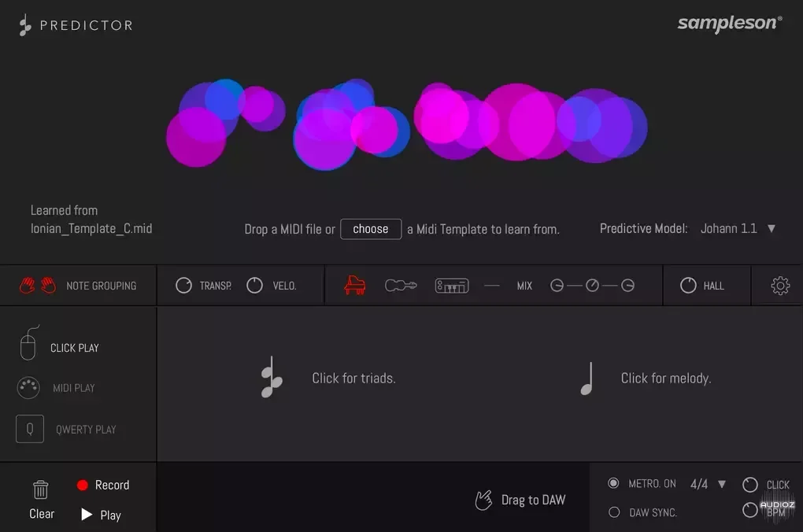
Task: Select the synthesizer keyboard instrument icon
Action: [452, 286]
